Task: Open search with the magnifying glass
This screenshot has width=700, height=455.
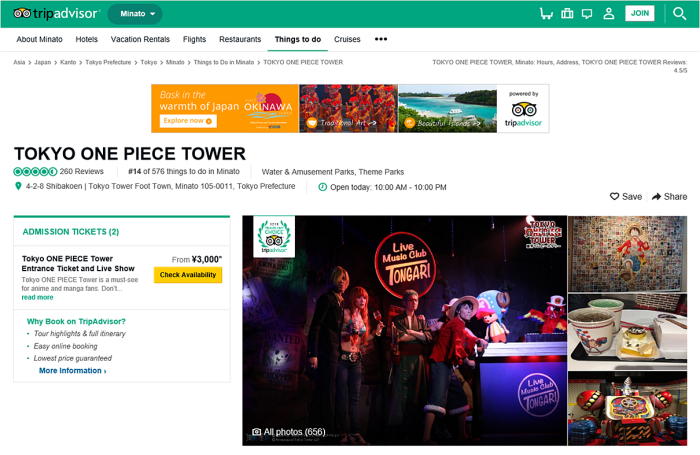Action: [x=679, y=13]
